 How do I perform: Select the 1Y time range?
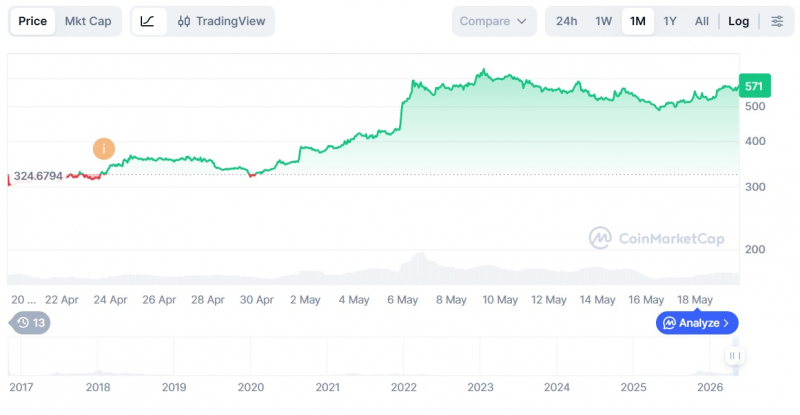click(x=670, y=21)
